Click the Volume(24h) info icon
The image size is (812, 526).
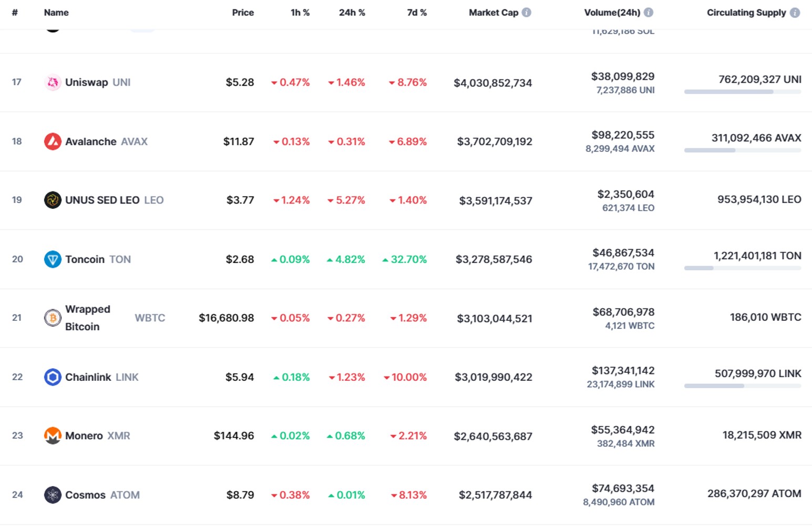click(649, 12)
